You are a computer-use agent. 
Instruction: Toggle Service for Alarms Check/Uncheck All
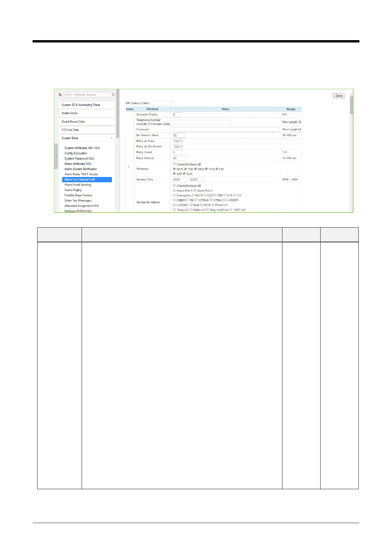coord(174,186)
